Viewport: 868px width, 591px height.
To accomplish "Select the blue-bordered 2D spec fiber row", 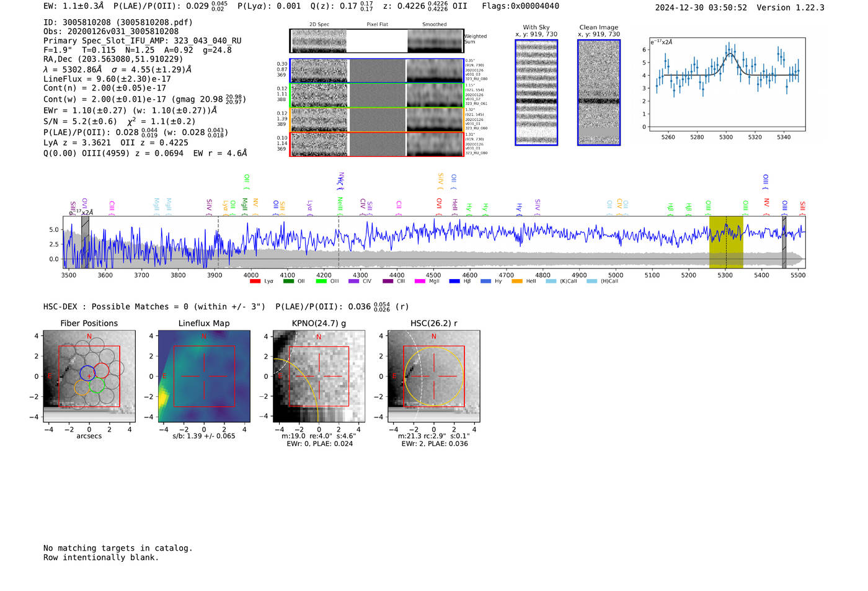I will pyautogui.click(x=377, y=71).
